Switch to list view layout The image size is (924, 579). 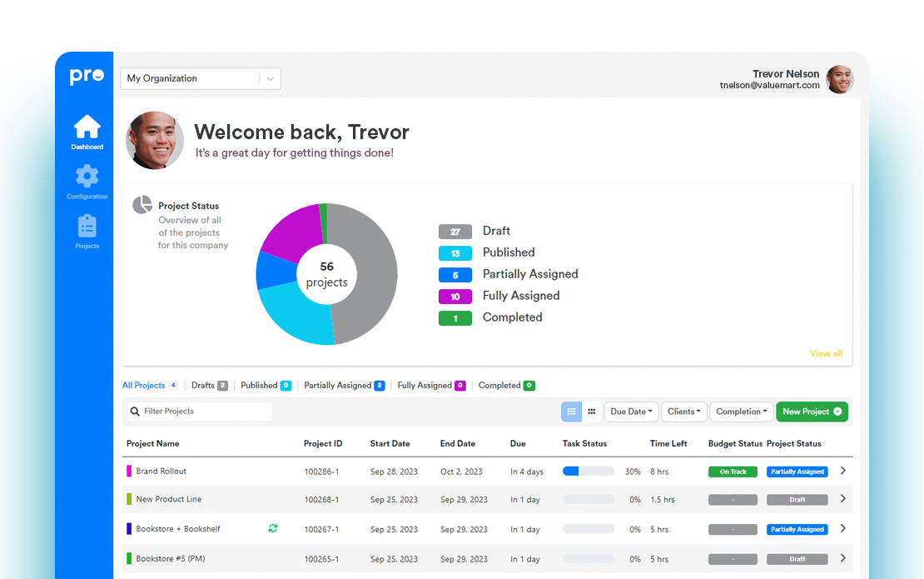click(571, 412)
